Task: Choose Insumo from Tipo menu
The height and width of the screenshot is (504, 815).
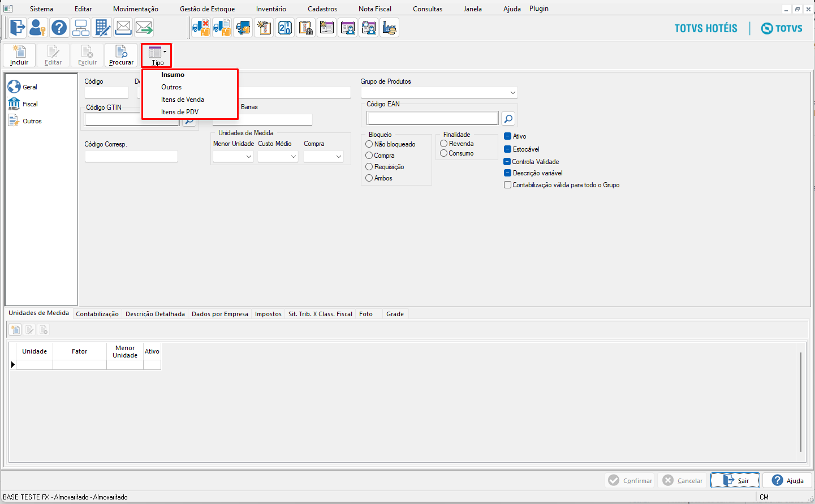Action: point(173,75)
